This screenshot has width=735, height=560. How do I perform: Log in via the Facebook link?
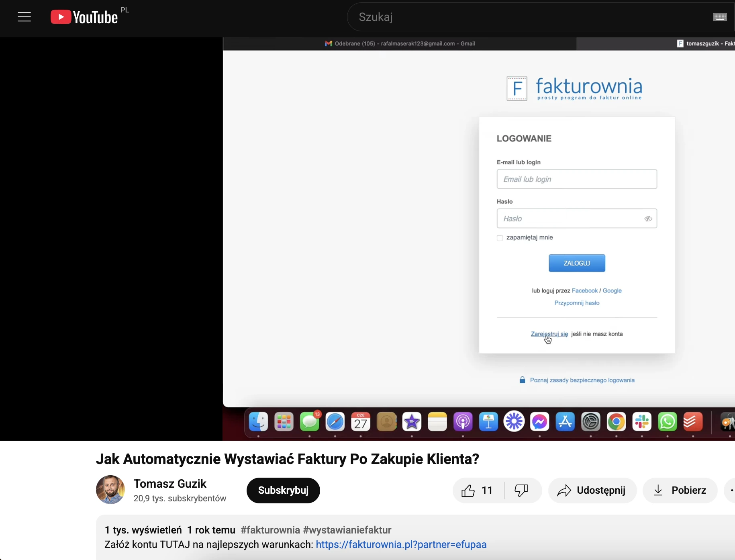click(585, 290)
